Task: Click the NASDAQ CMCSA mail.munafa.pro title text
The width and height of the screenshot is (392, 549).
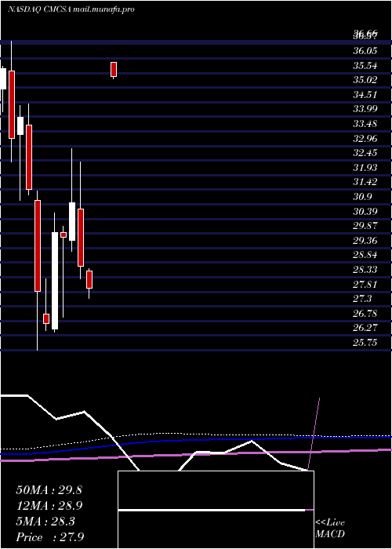Action: pyautogui.click(x=71, y=9)
